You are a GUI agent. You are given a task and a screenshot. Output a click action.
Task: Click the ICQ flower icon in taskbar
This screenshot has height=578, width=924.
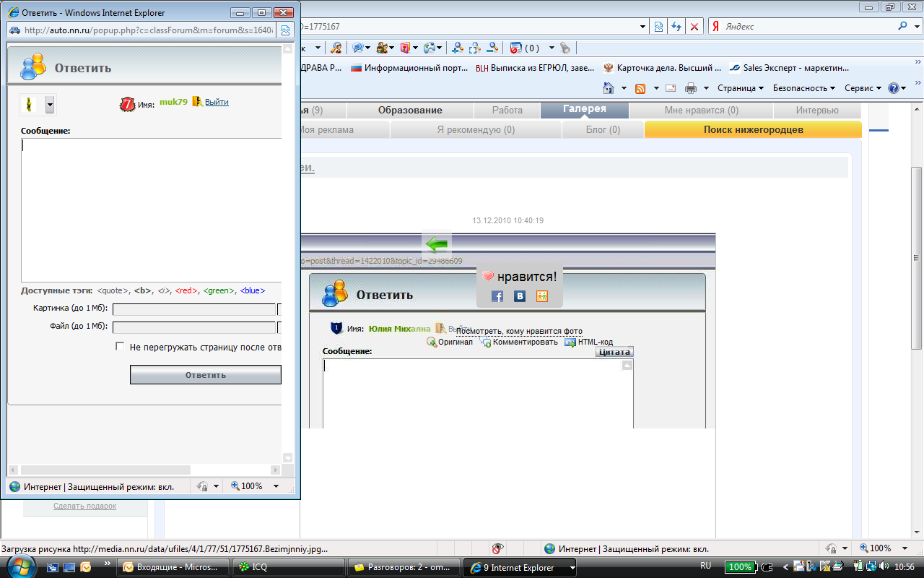pyautogui.click(x=245, y=567)
